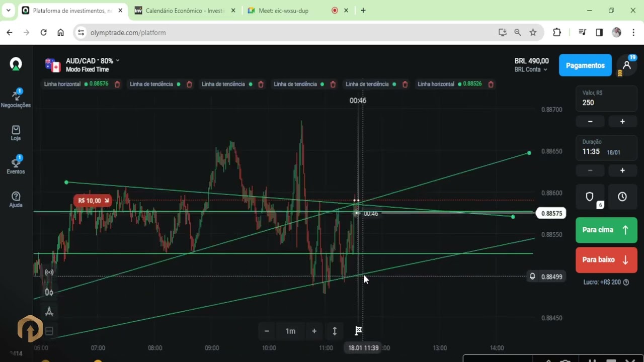Click the Valor amount field showing 250

[606, 99]
